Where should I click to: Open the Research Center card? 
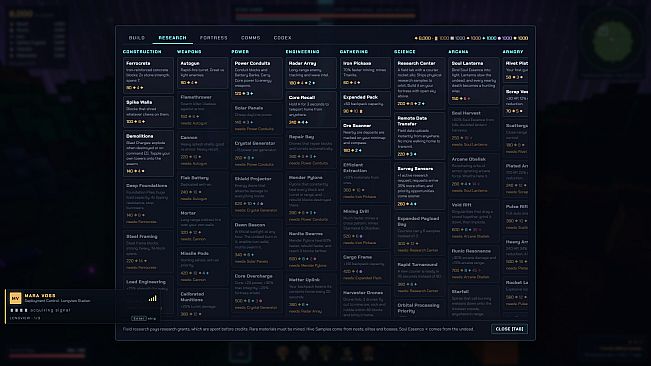pos(419,83)
